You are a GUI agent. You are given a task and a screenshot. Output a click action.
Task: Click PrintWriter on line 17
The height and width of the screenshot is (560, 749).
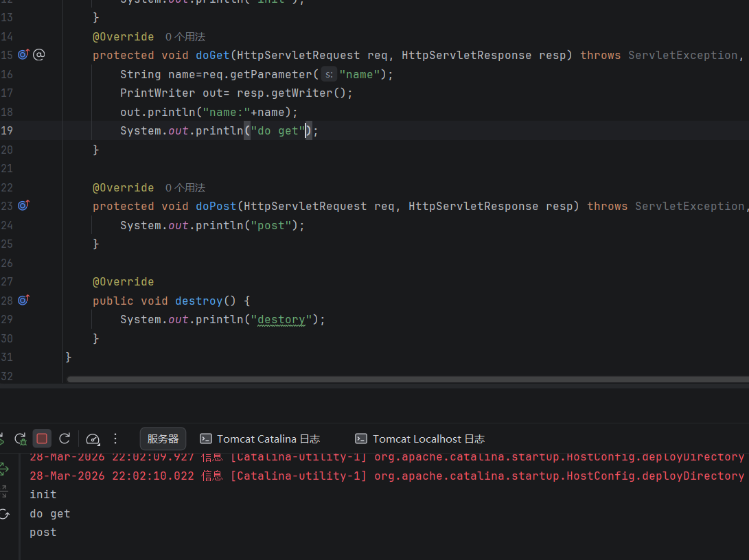point(158,93)
